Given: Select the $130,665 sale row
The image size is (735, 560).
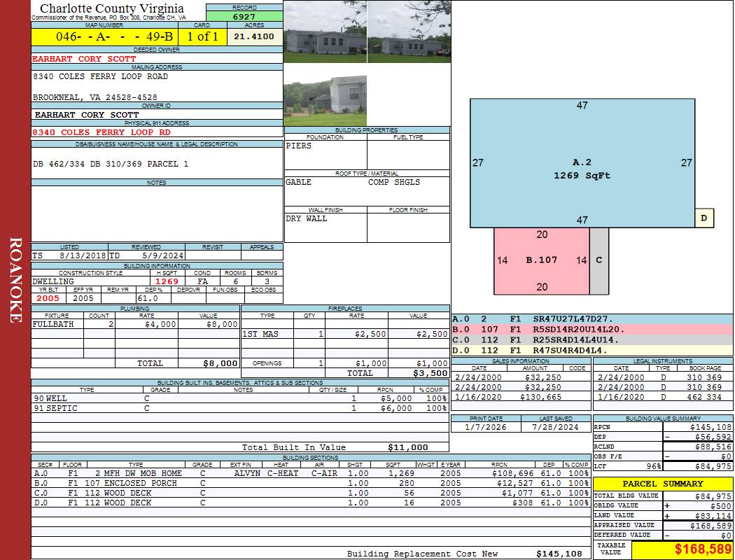Looking at the screenshot, I should (x=520, y=397).
